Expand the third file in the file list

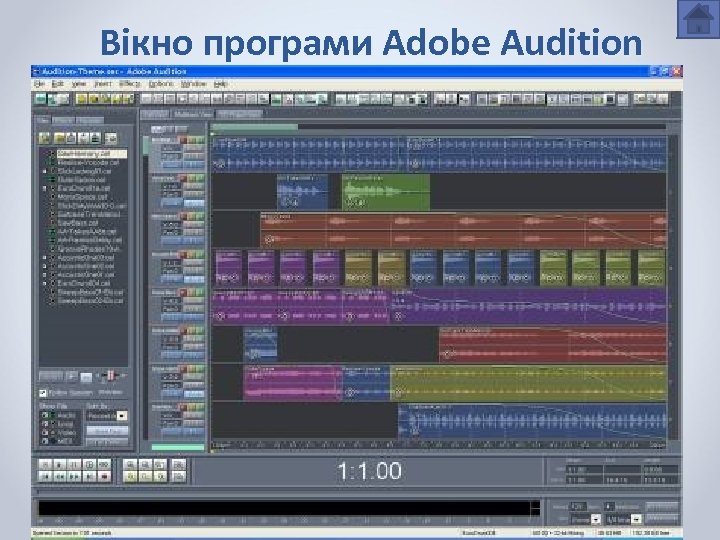[45, 171]
